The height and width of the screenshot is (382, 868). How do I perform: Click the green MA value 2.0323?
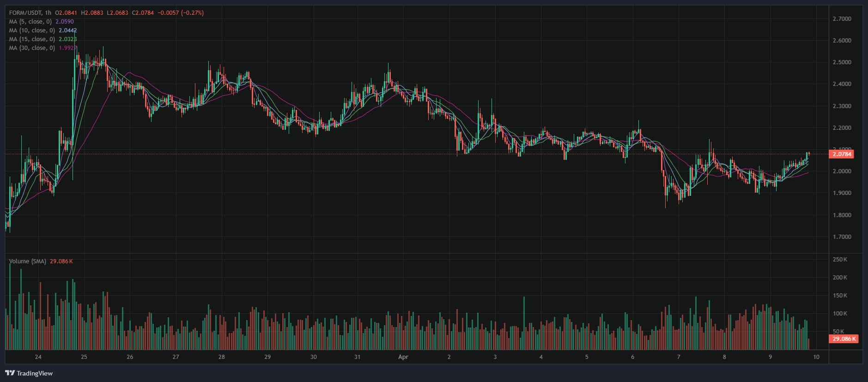68,39
